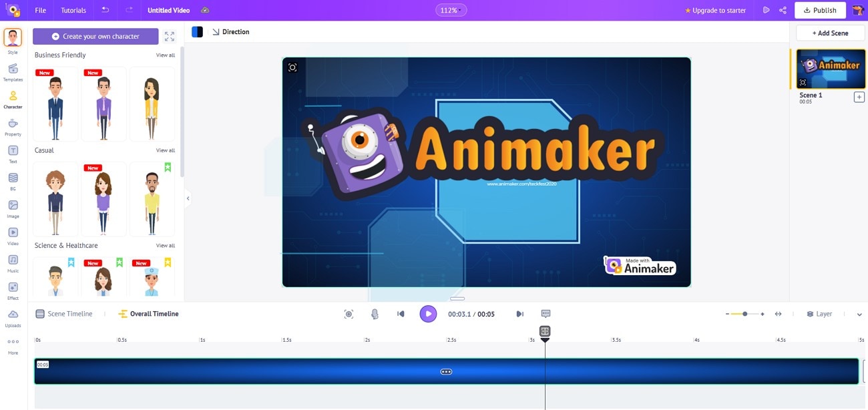Select the curly-haired casual character
Image resolution: width=868 pixels, height=410 pixels.
click(x=55, y=199)
